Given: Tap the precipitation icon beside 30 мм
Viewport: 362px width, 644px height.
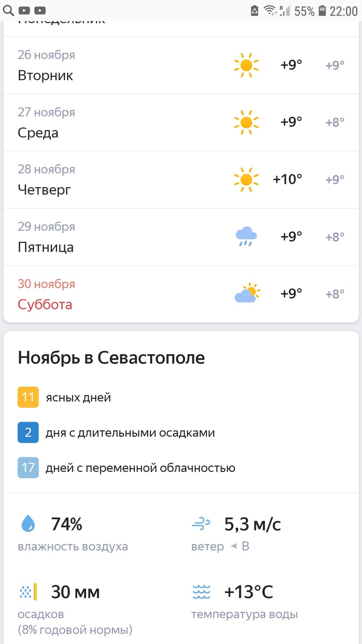Looking at the screenshot, I should point(28,592).
